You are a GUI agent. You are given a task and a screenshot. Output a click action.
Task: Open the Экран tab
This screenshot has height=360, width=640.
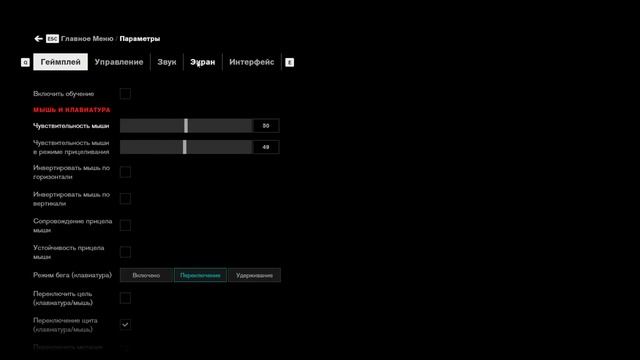coord(202,62)
